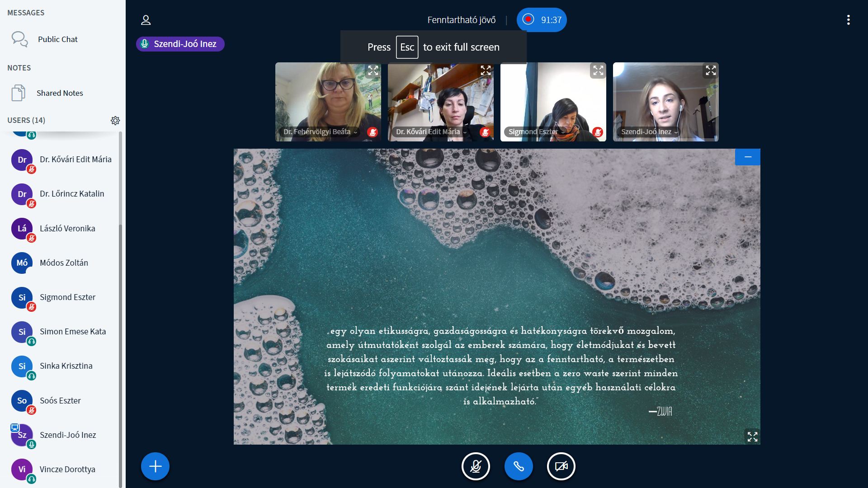The image size is (868, 488).
Task: Leave audio with the phone button
Action: click(518, 466)
